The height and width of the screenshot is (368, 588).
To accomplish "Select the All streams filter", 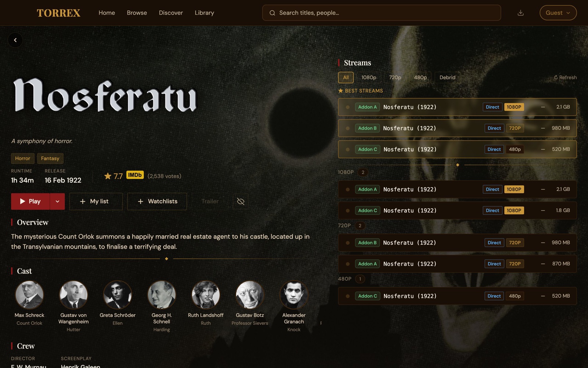I will pyautogui.click(x=346, y=77).
